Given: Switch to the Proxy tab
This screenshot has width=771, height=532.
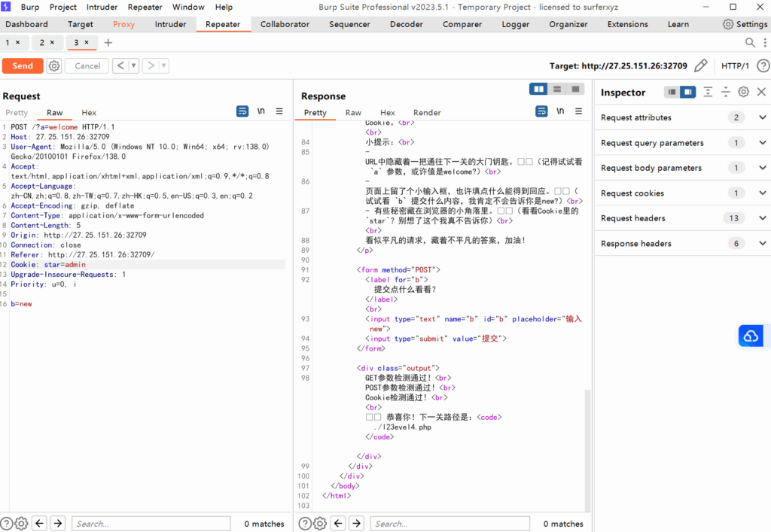Looking at the screenshot, I should tap(123, 24).
